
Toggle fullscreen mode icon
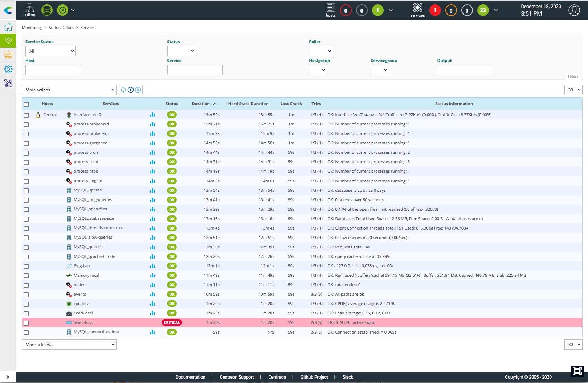coord(577,371)
